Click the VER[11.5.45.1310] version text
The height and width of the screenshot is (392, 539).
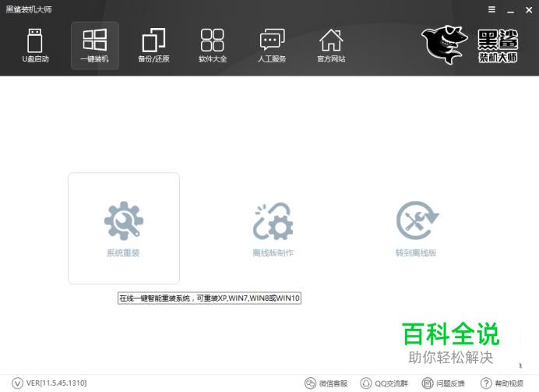[57, 383]
